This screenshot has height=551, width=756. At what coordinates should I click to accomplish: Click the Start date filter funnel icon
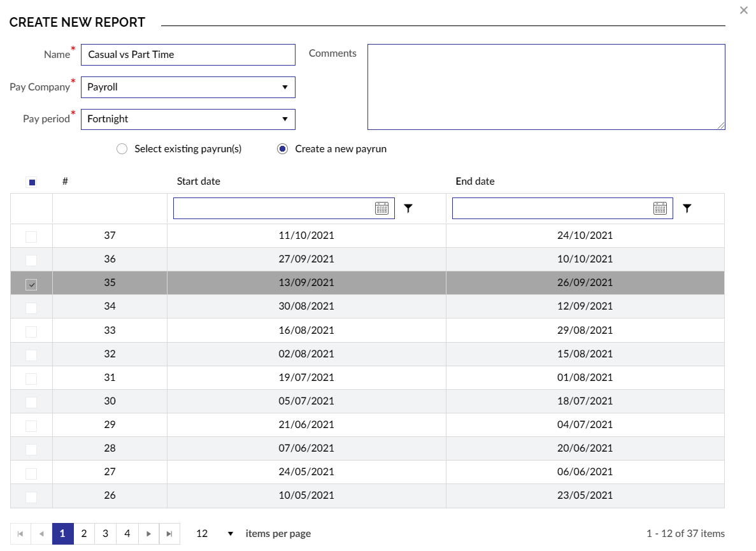click(x=408, y=208)
